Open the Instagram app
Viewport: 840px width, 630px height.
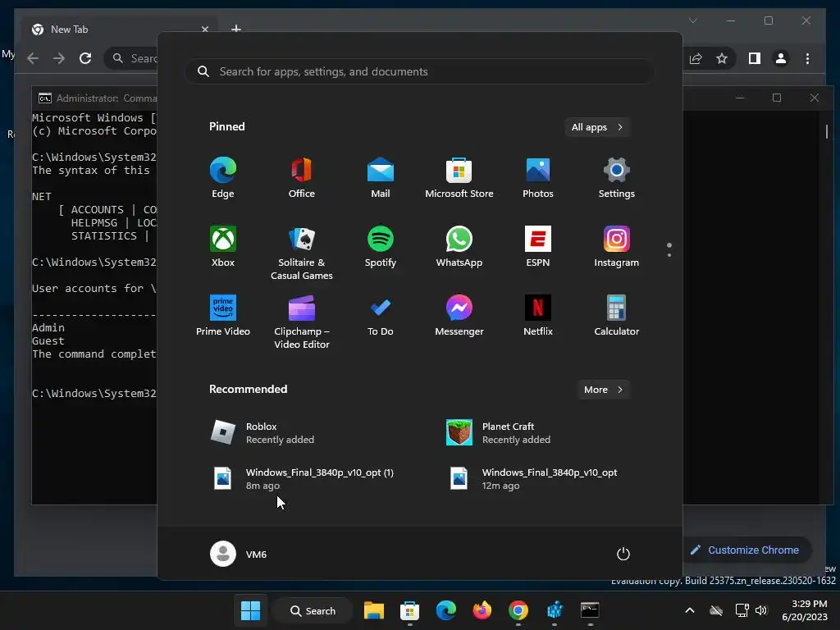pos(617,246)
